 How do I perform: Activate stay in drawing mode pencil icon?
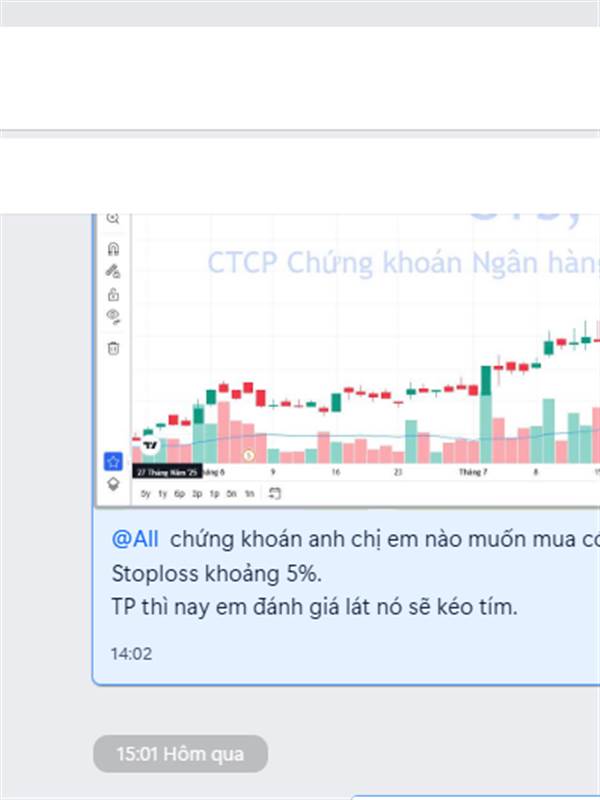point(113,271)
